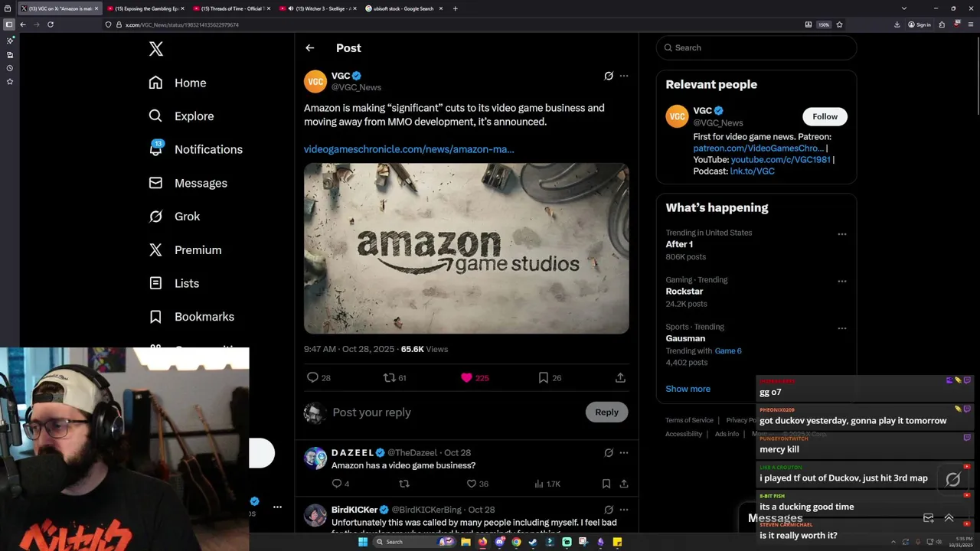Click Grok icon on BirdKICKer reply
The image size is (980, 551).
609,510
